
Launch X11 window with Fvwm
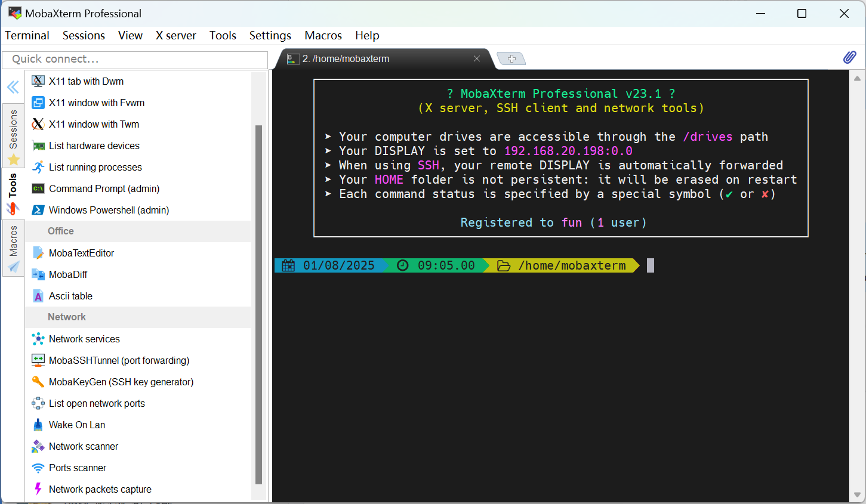pyautogui.click(x=97, y=103)
